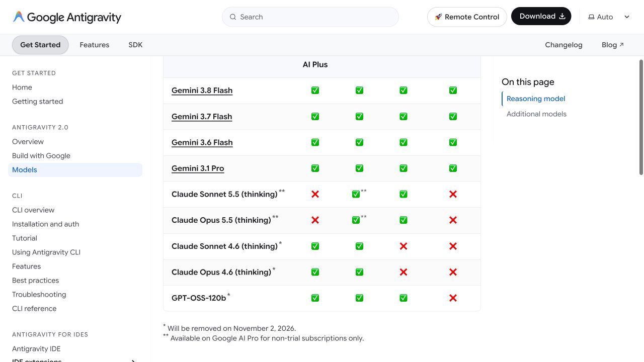Select the highlighted Models sidebar item
Image resolution: width=644 pixels, height=362 pixels.
[x=75, y=170]
